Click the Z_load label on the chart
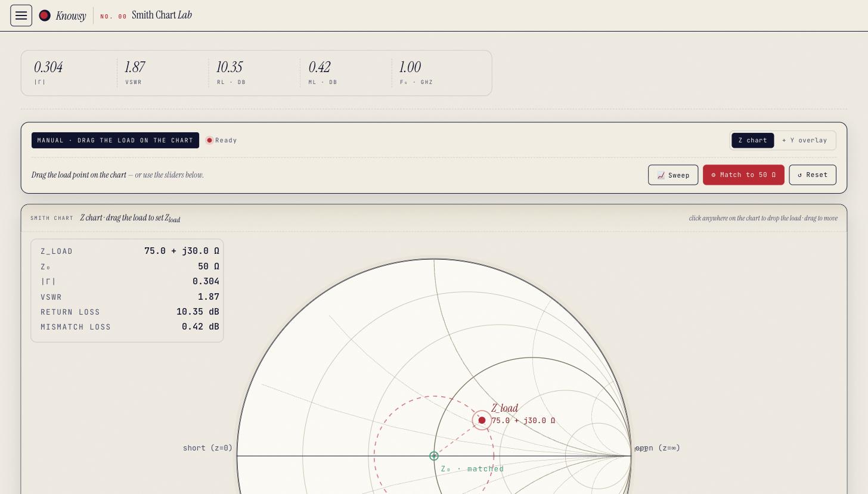 coord(505,408)
